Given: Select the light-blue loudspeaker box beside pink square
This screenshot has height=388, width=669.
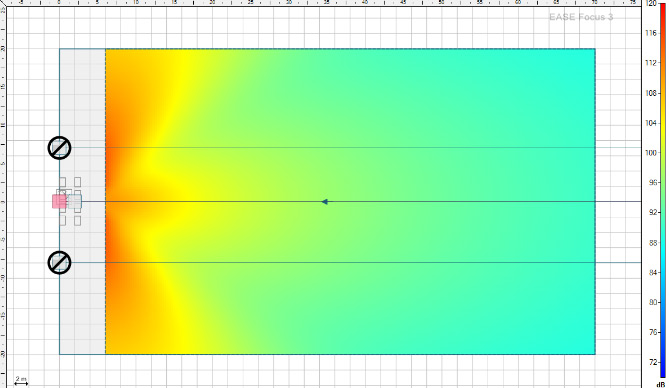Looking at the screenshot, I should (75, 201).
